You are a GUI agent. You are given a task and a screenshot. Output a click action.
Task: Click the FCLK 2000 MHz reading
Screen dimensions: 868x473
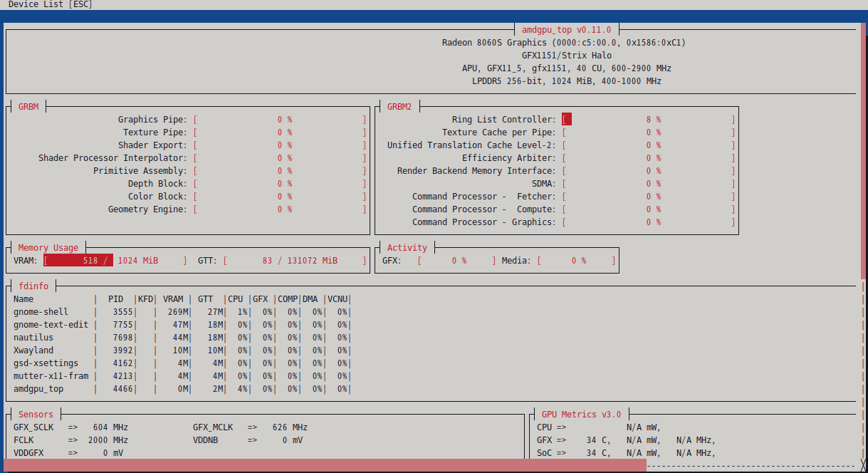tap(70, 440)
